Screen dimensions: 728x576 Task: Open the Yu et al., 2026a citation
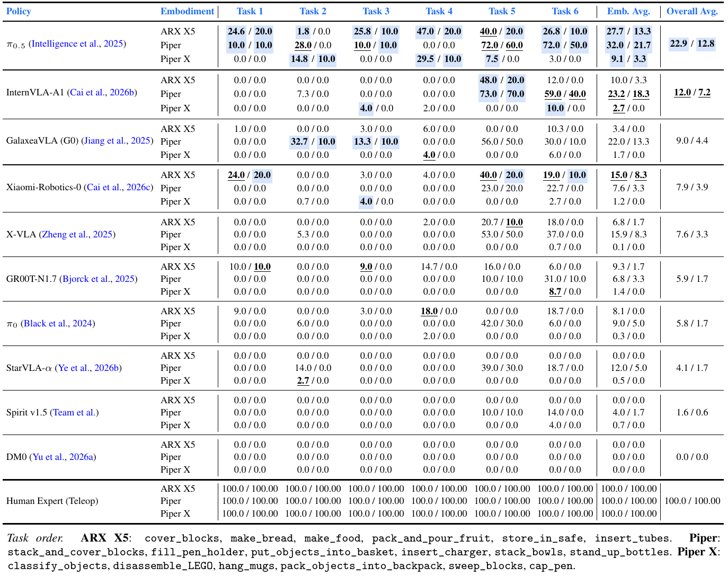(x=64, y=457)
